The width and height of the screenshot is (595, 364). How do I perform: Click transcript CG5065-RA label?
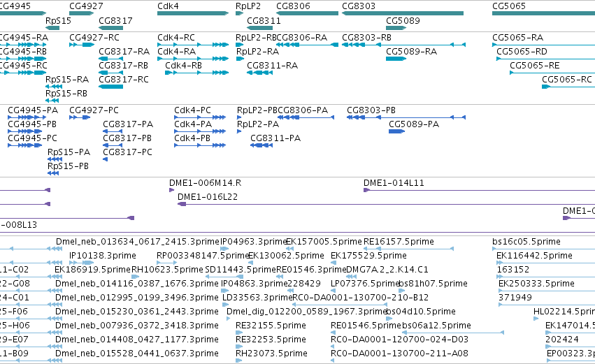517,38
